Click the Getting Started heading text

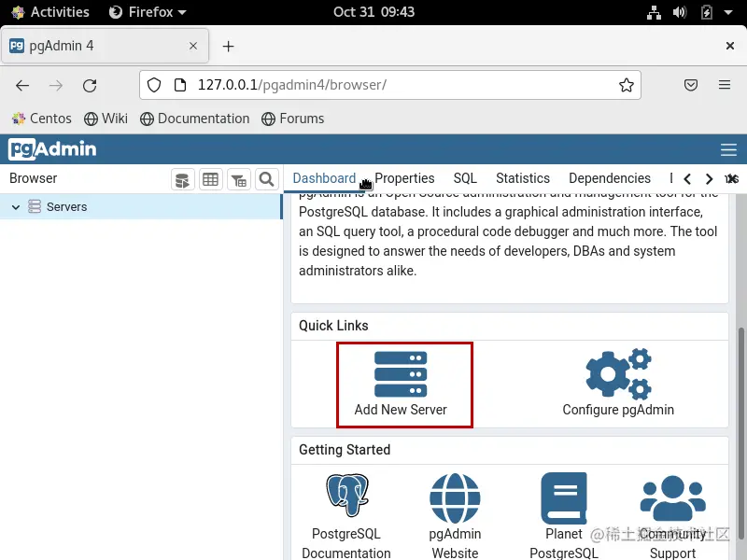click(345, 450)
